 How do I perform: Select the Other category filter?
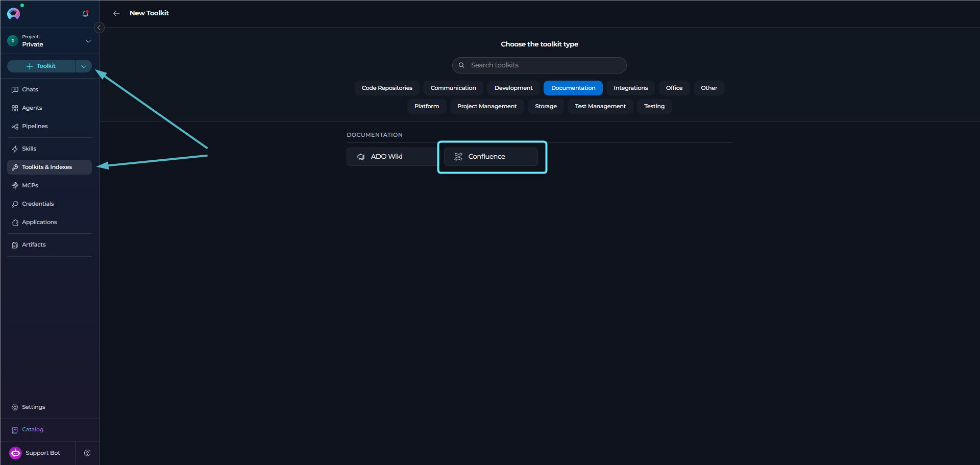pos(709,88)
